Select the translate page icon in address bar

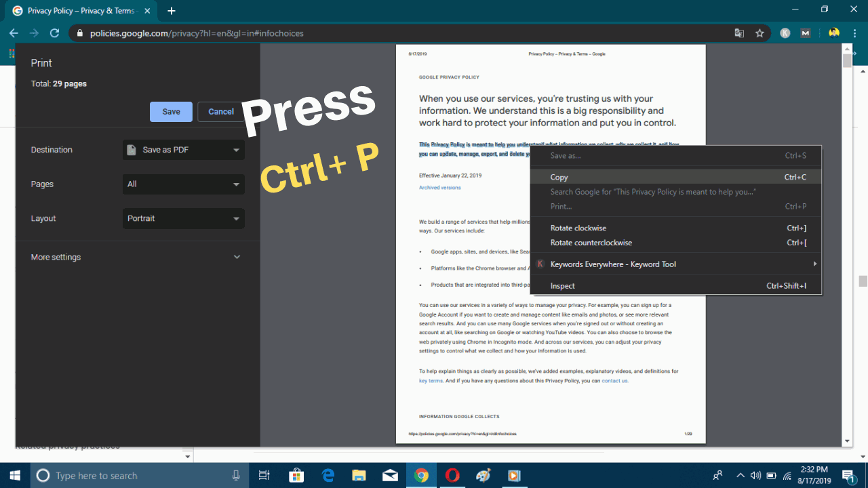click(738, 33)
